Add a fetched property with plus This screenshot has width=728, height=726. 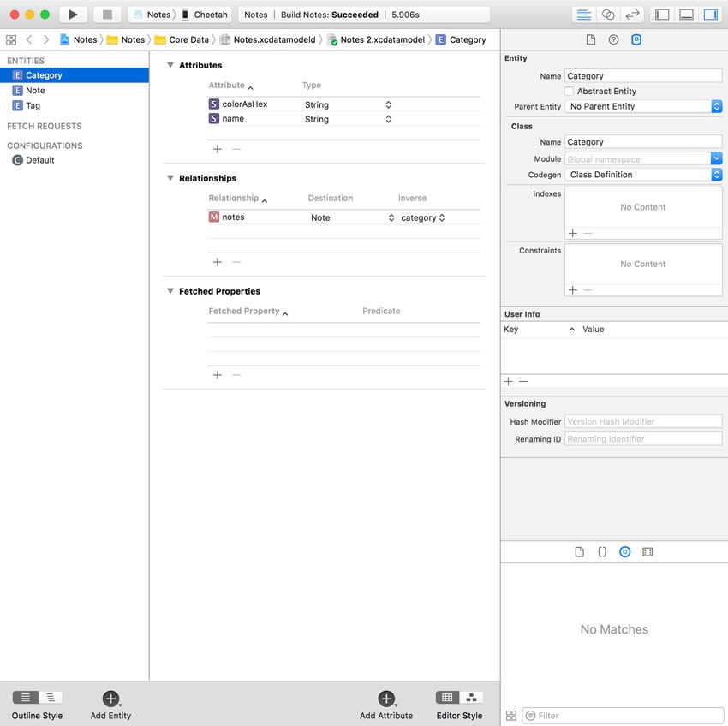click(x=218, y=375)
